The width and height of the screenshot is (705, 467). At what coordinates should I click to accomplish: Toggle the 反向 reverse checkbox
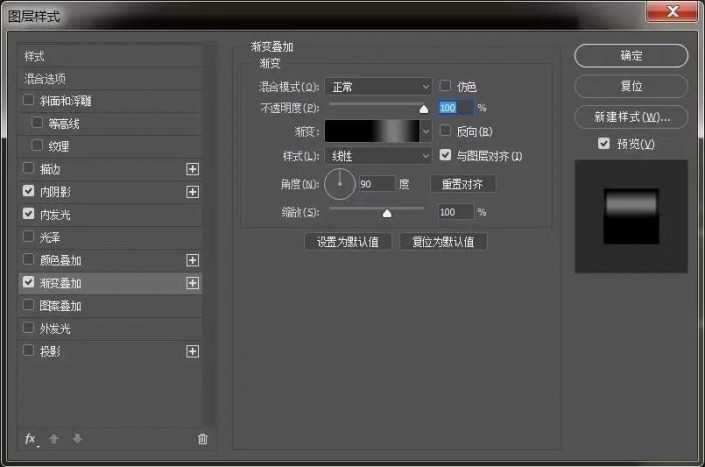click(445, 131)
